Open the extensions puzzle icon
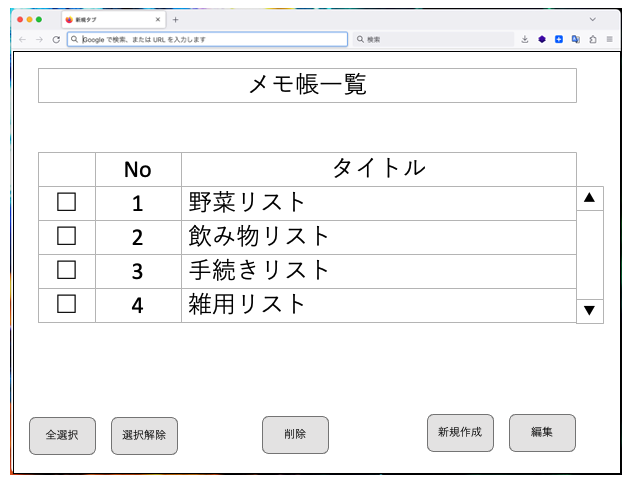Screen dimensions: 631x484 (593, 39)
